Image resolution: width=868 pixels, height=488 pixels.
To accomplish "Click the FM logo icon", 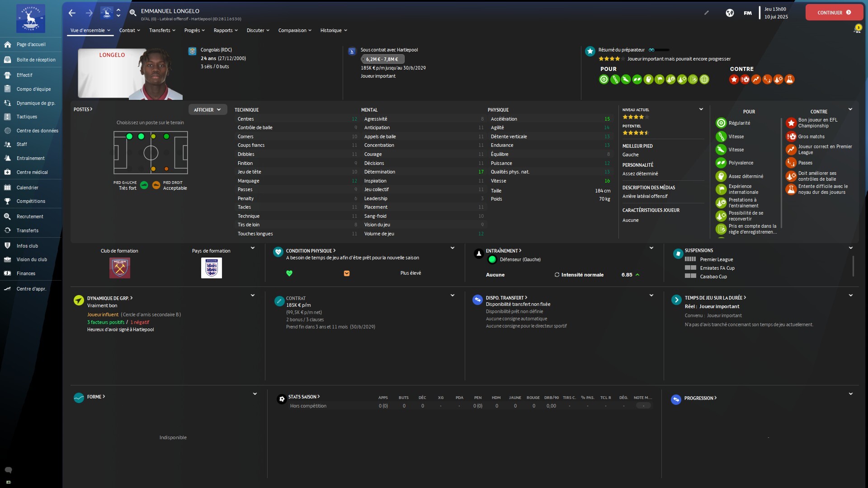I will point(748,13).
